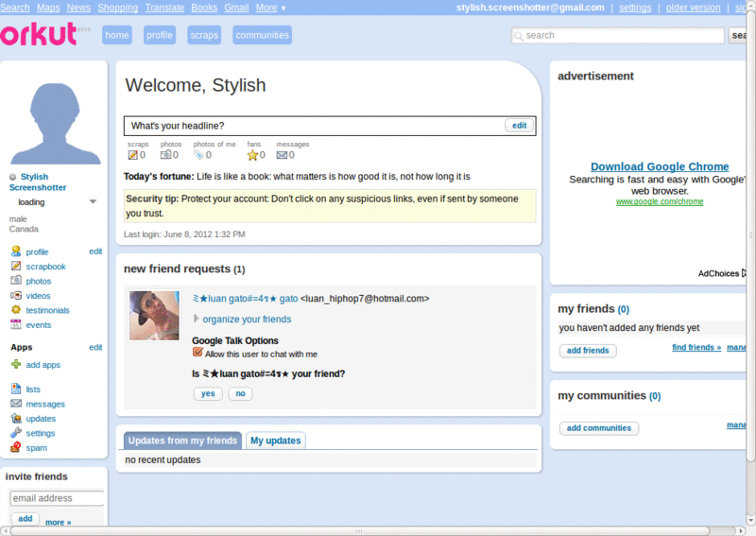Image resolution: width=756 pixels, height=536 pixels.
Task: Click the Download Google Chrome ad link
Action: pyautogui.click(x=660, y=166)
